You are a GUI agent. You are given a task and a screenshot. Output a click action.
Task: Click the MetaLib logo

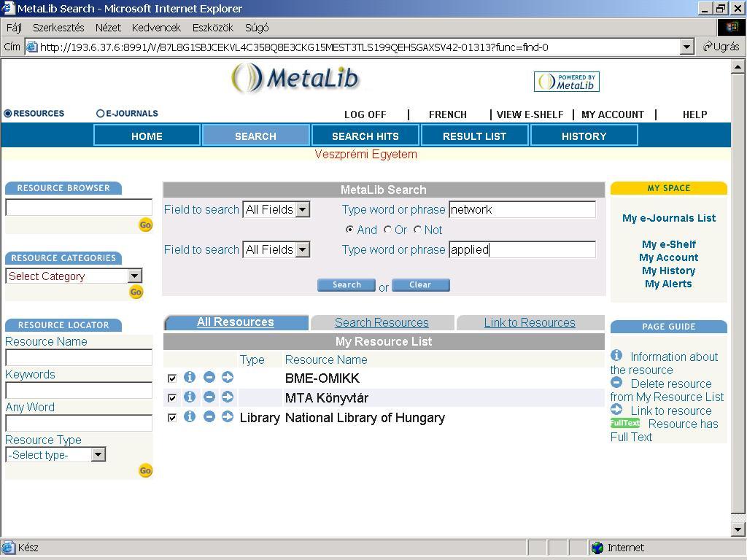point(295,78)
